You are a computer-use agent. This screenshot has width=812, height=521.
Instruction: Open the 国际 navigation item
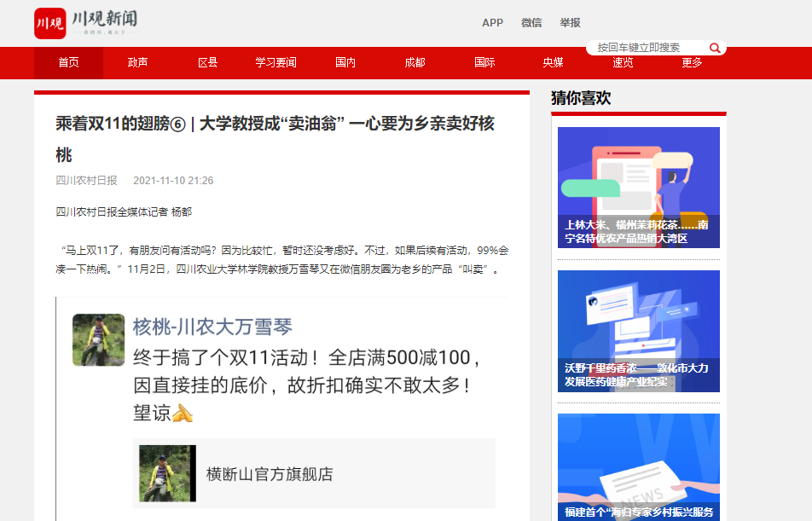[x=484, y=62]
